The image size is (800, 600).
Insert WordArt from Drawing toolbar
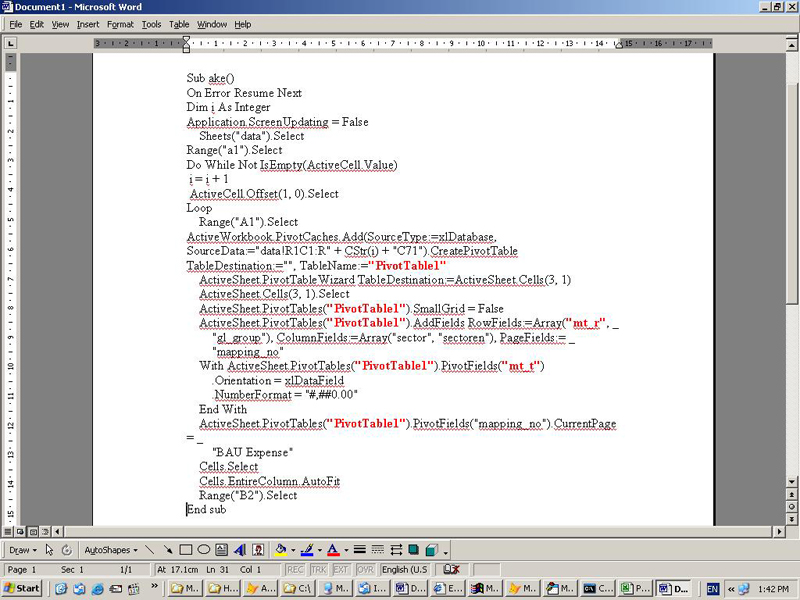(x=239, y=550)
